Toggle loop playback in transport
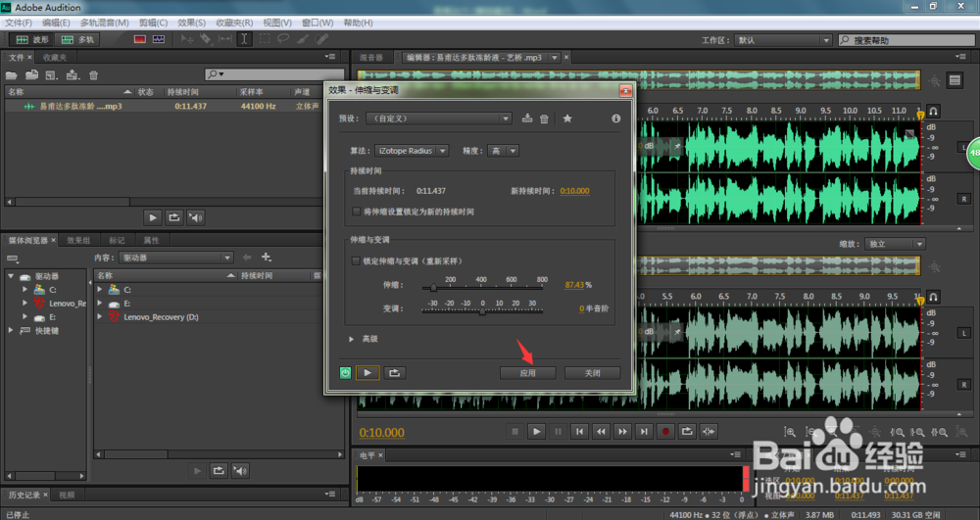Screen dimensions: 980x520 coord(687,431)
